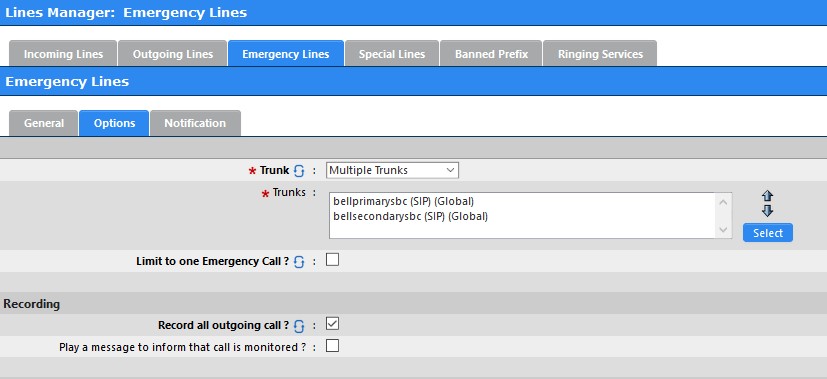Click the trunks list scrollbar down arrow

pyautogui.click(x=723, y=230)
